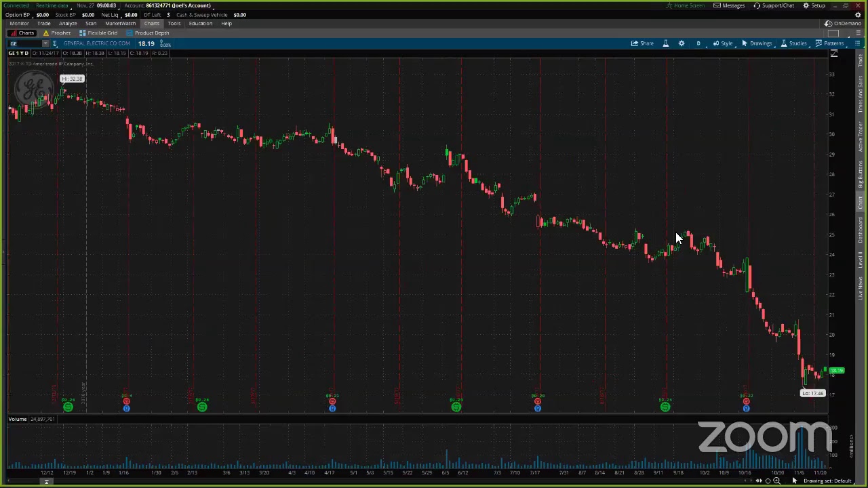Viewport: 868px width, 488px height.
Task: Open the D timeframe dropdown
Action: tap(698, 43)
